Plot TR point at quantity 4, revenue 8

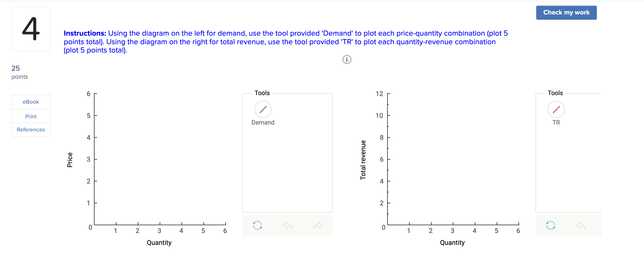[475, 137]
